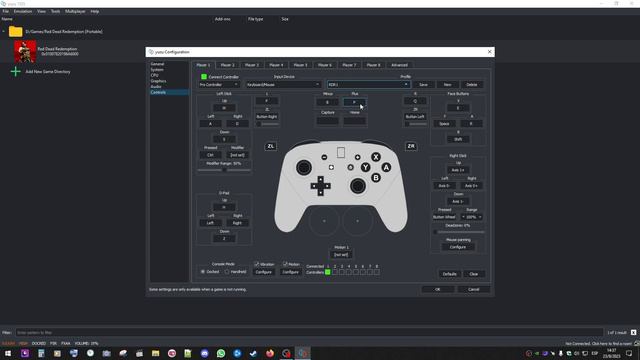Click the Clear button
This screenshot has height=360, width=640.
click(473, 274)
